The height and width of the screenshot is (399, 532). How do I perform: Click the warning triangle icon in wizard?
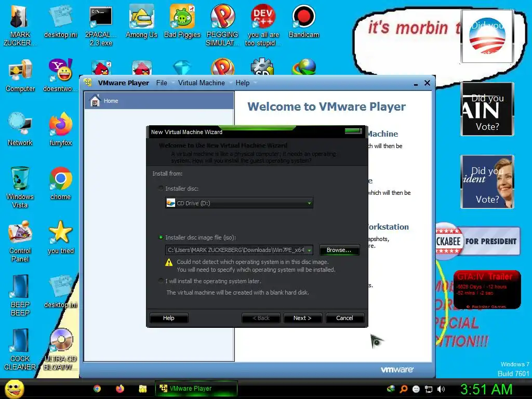(169, 262)
